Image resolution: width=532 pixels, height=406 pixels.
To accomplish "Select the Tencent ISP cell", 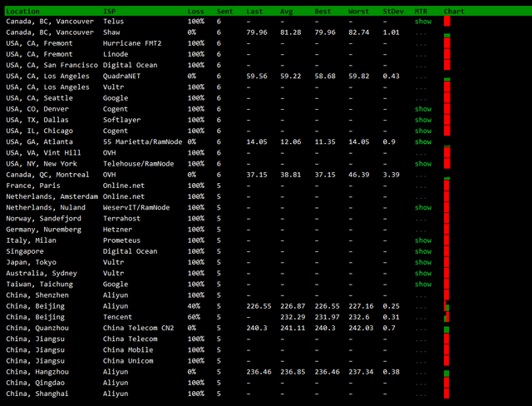I will pos(118,317).
